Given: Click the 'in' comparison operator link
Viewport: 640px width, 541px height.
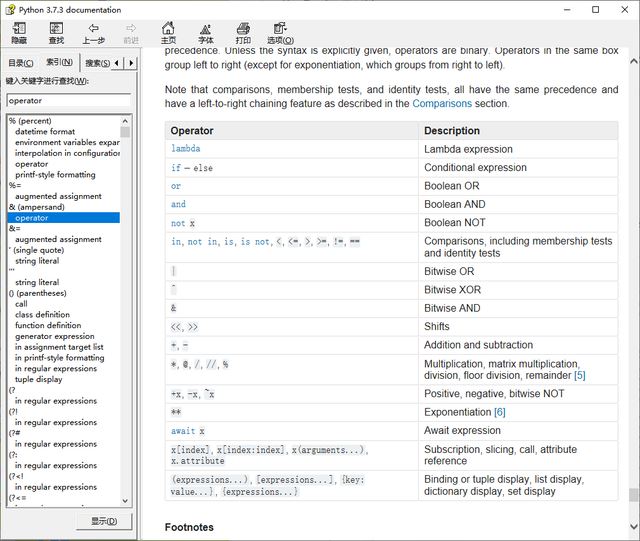Looking at the screenshot, I should tap(176, 242).
